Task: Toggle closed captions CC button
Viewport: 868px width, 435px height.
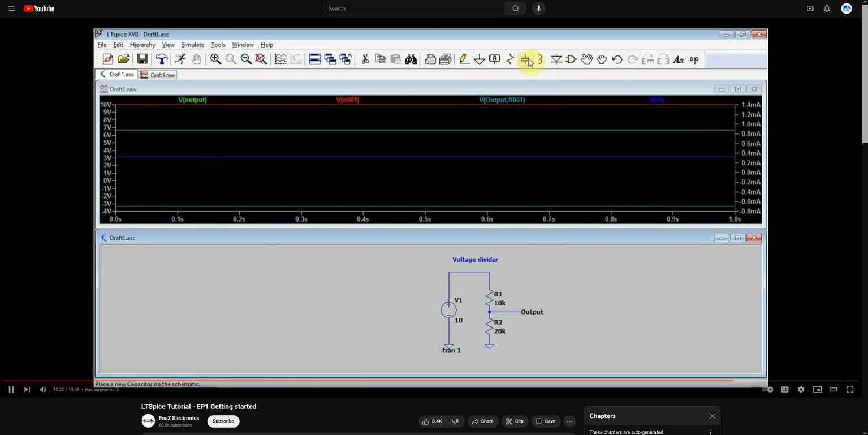Action: click(x=785, y=390)
